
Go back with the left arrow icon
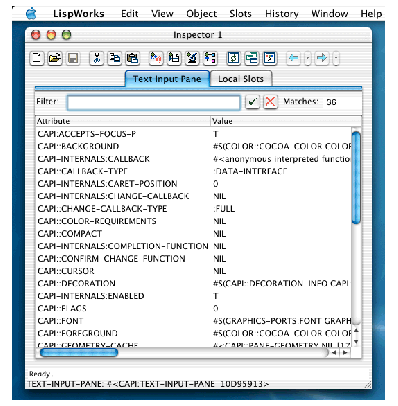click(293, 58)
